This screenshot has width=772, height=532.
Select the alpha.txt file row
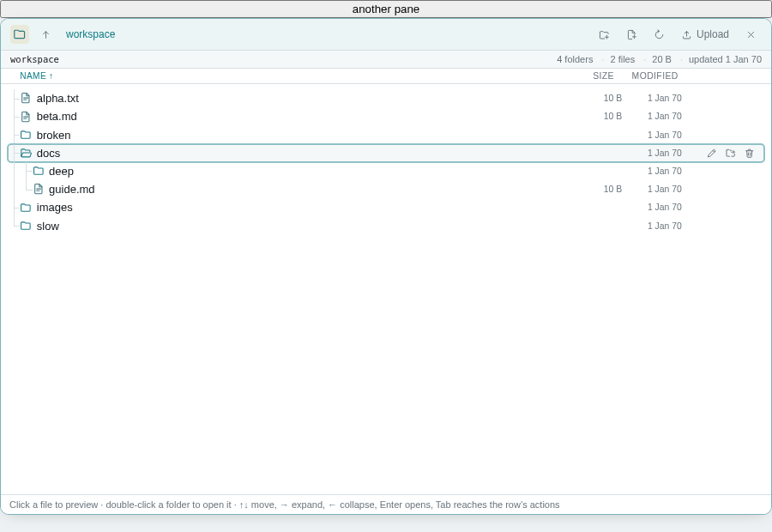386,98
